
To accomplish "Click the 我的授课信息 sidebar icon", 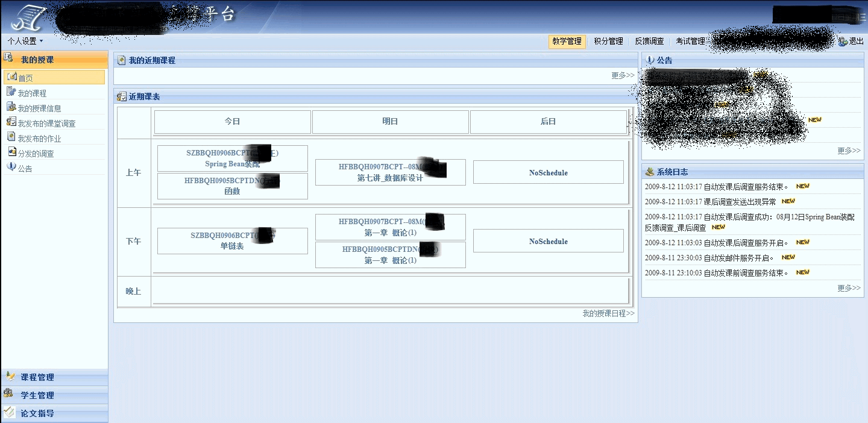I will 11,107.
